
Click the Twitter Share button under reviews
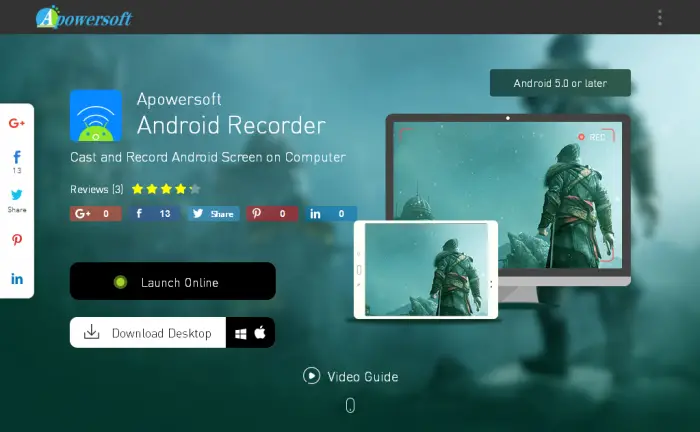213,214
